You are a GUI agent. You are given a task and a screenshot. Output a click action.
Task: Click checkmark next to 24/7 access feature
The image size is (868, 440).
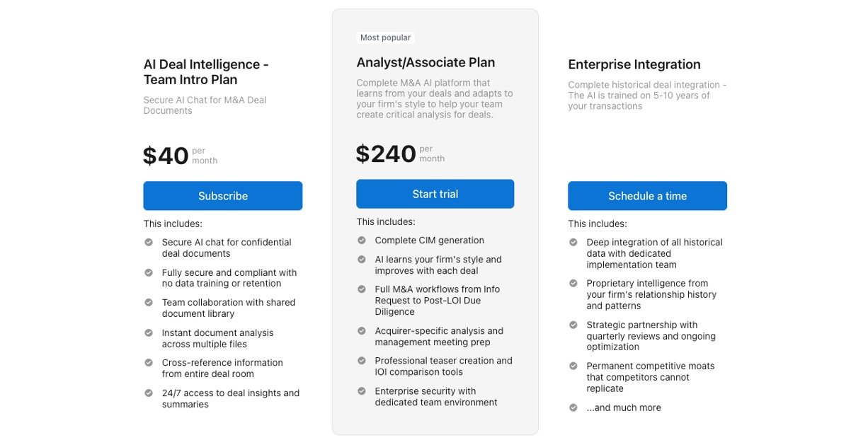(x=149, y=393)
